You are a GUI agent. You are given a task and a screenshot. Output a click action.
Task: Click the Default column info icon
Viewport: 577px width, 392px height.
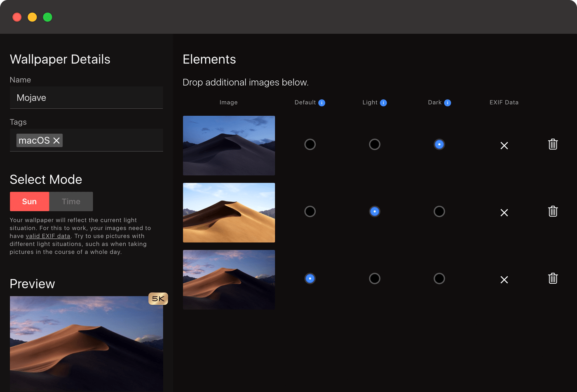(x=322, y=103)
